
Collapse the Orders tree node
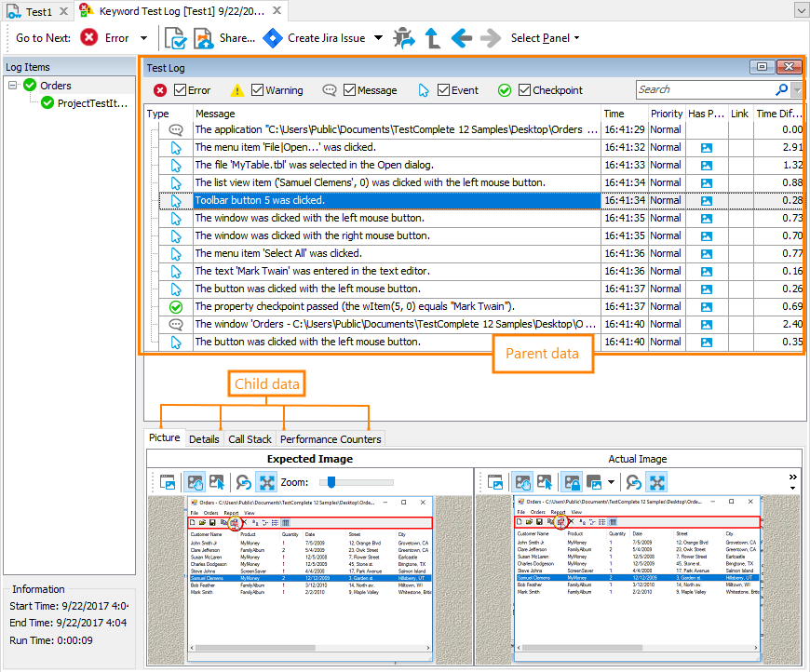point(13,86)
